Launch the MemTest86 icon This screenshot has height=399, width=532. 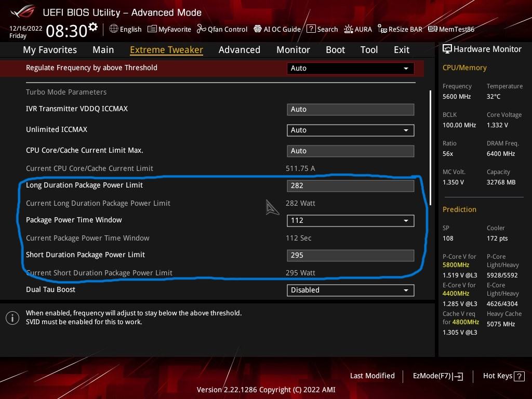433,29
